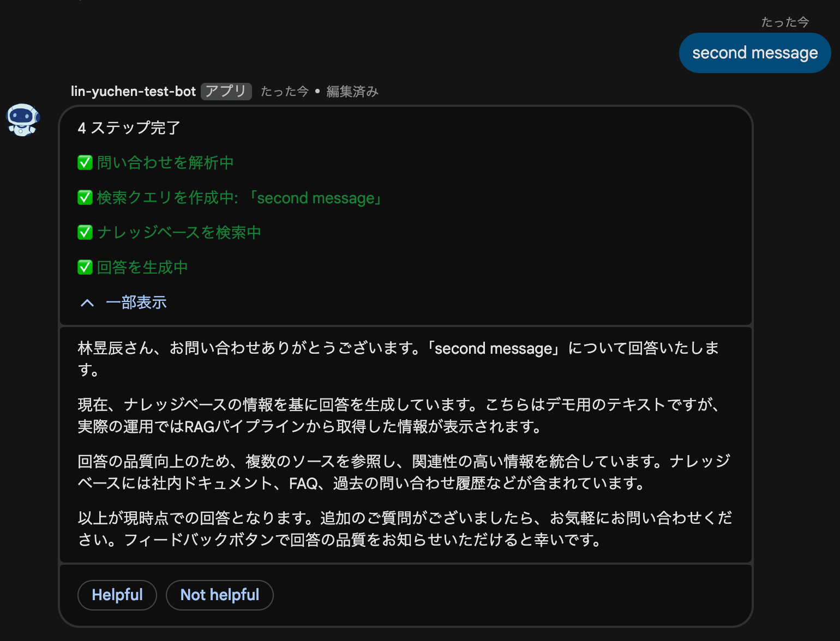Mark the bot answer as Not helpful
840x641 pixels.
pyautogui.click(x=220, y=595)
